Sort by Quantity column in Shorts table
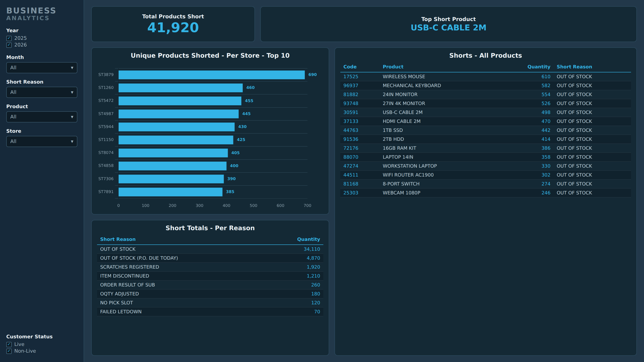The height and width of the screenshot is (362, 644). [x=538, y=67]
